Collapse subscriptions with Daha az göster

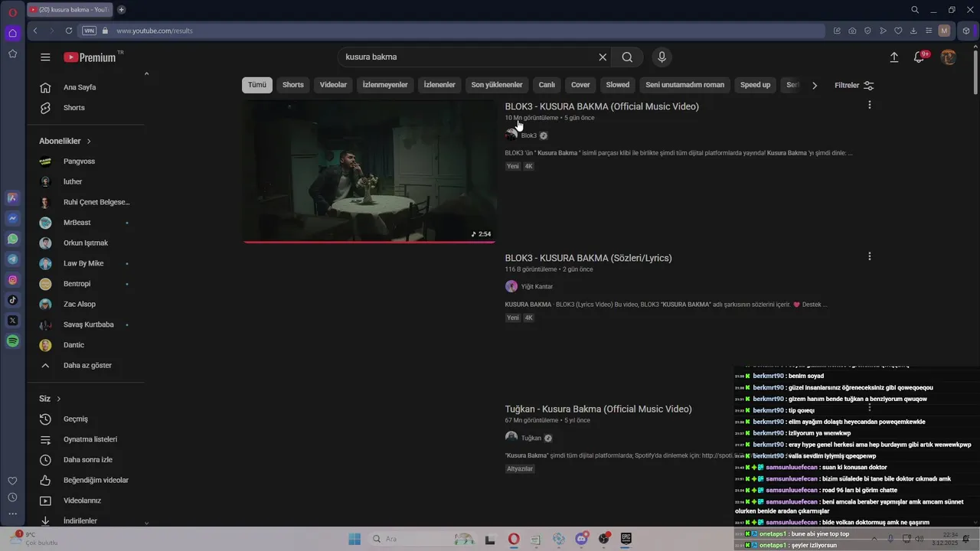click(x=87, y=366)
